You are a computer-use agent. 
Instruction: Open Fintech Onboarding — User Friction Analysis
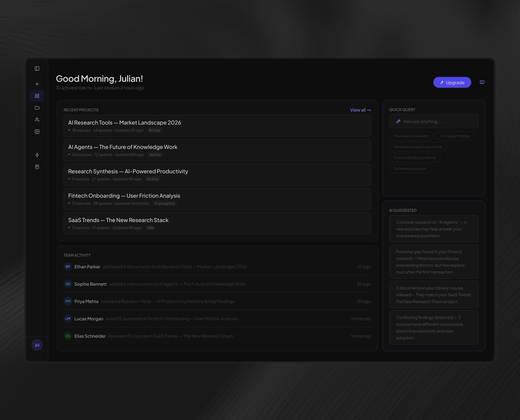tap(217, 199)
